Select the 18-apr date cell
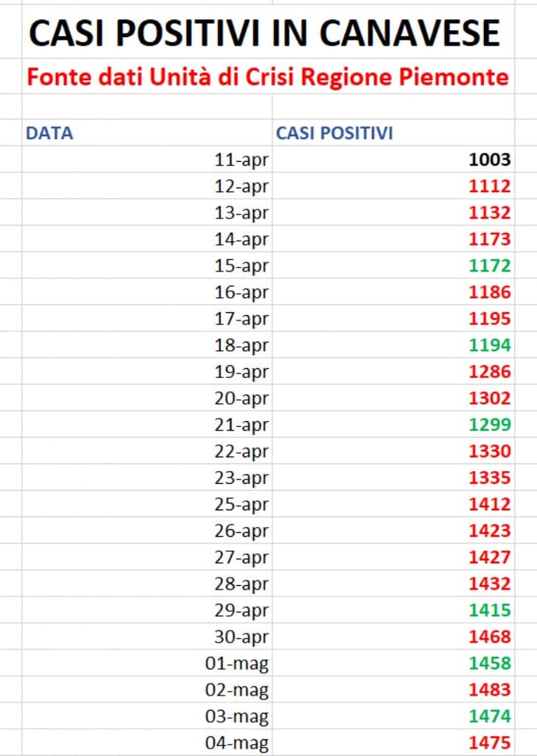 241,345
